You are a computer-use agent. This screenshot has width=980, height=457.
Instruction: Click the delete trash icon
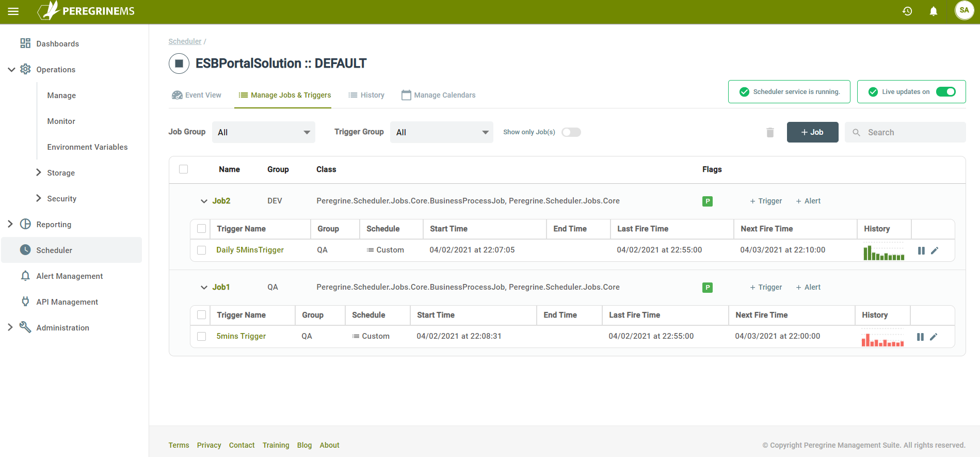click(x=770, y=132)
